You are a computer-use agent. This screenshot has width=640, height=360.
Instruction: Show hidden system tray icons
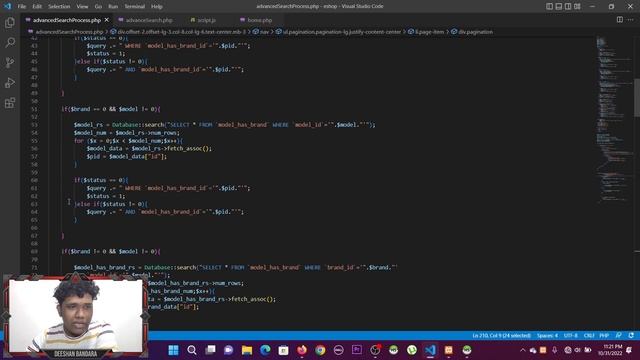(x=522, y=350)
